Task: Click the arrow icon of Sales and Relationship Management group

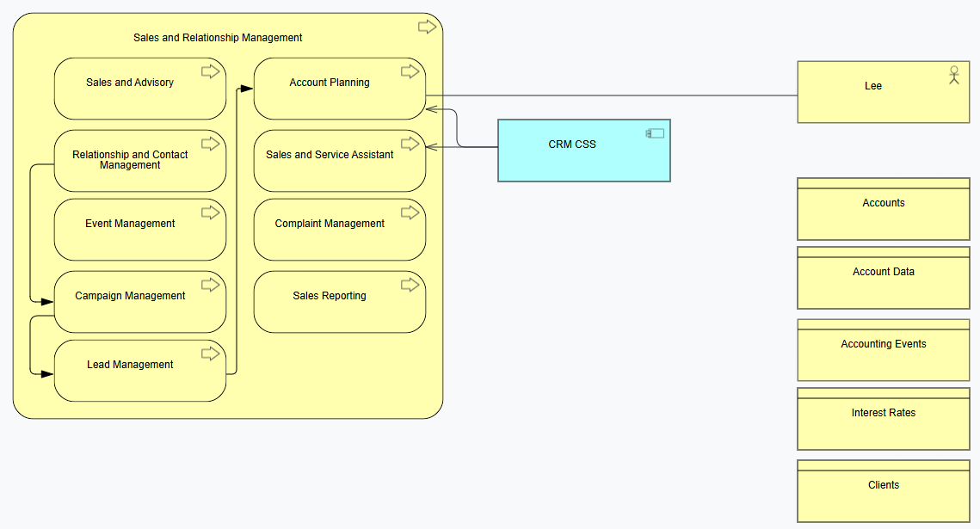Action: [428, 27]
